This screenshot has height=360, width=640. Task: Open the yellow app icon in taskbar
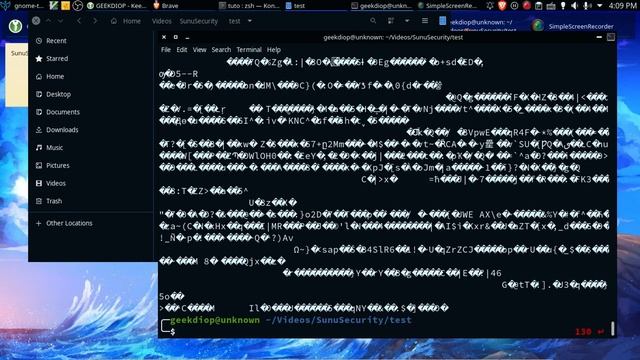point(65,6)
